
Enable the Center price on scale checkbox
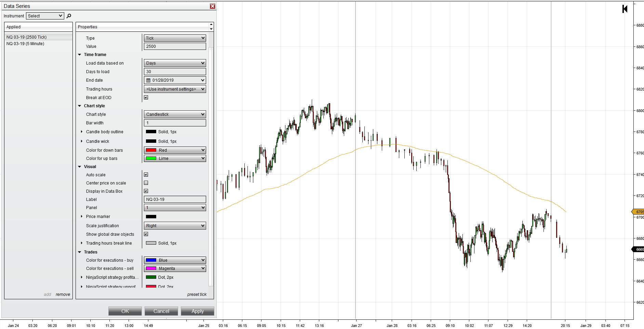(146, 183)
